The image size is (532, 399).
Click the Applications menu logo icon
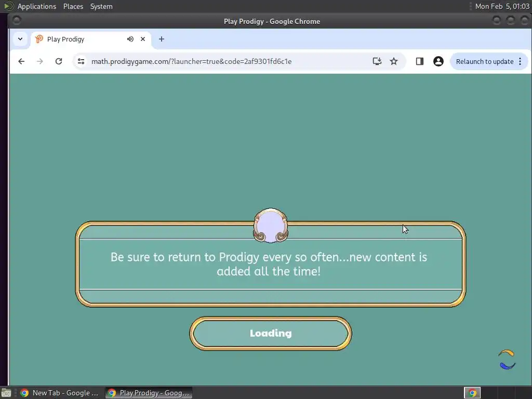pos(8,6)
